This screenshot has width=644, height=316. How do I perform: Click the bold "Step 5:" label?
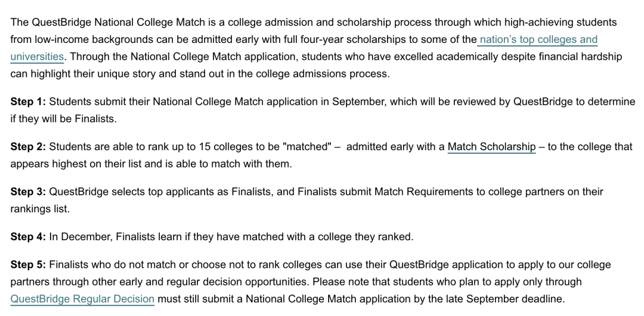point(28,265)
